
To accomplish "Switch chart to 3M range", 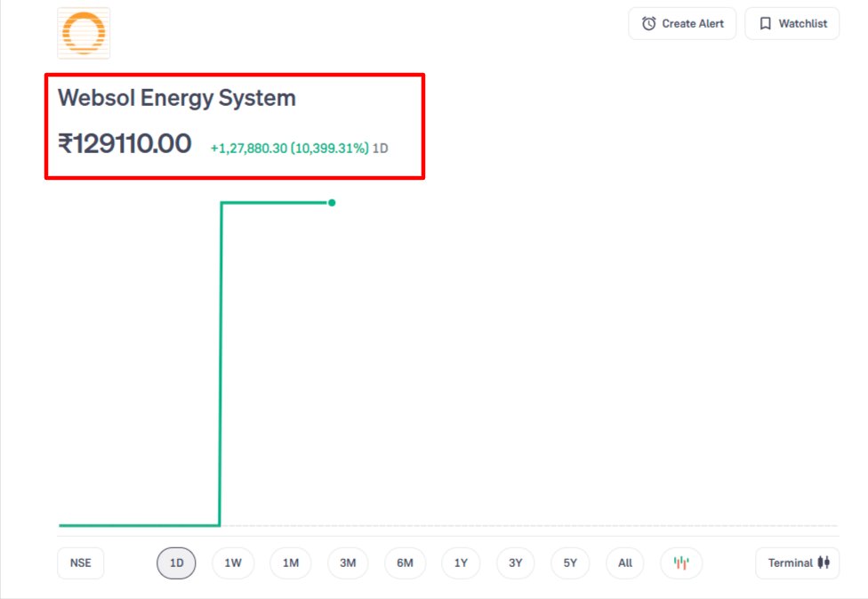I will click(x=348, y=563).
